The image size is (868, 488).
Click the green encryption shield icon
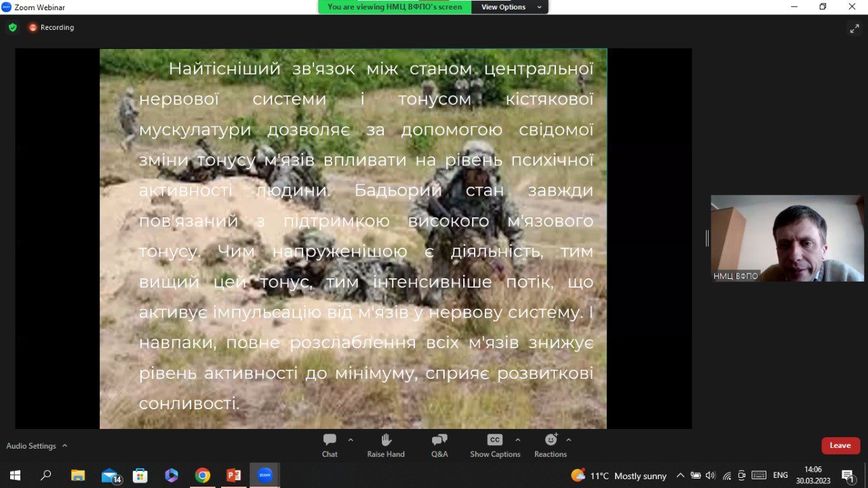coord(12,28)
